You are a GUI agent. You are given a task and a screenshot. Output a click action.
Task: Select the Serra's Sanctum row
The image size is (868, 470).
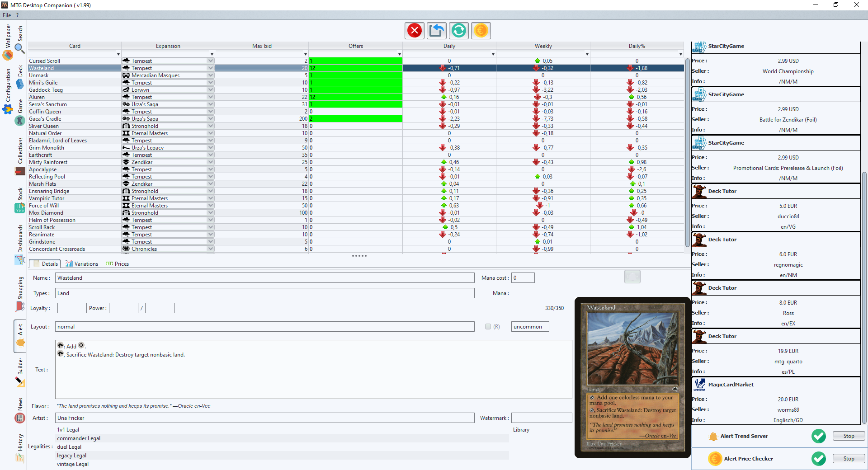coord(356,104)
